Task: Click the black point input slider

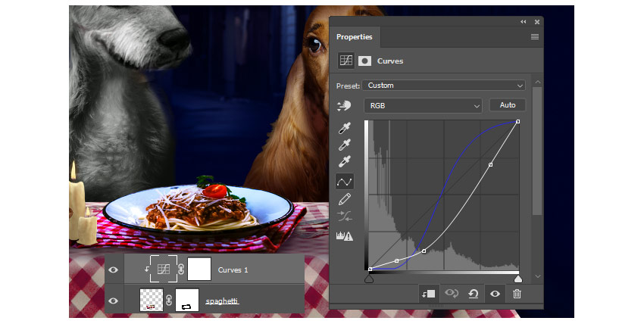Action: pyautogui.click(x=369, y=279)
